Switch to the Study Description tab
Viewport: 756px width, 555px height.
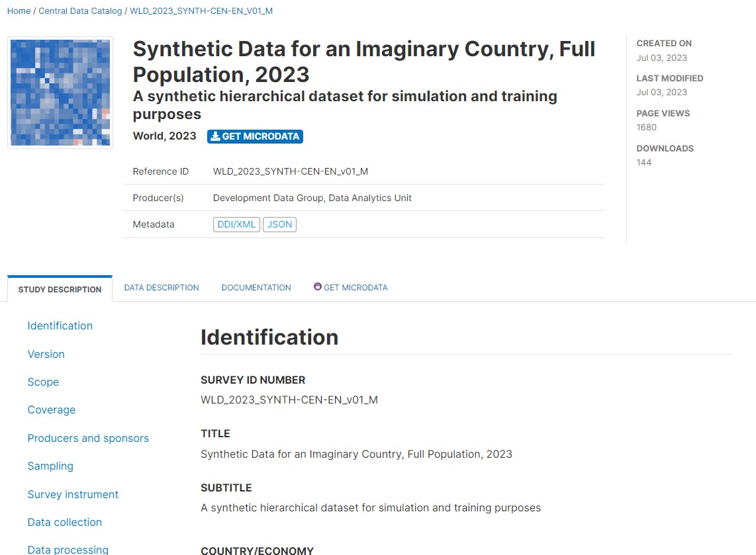click(x=60, y=289)
